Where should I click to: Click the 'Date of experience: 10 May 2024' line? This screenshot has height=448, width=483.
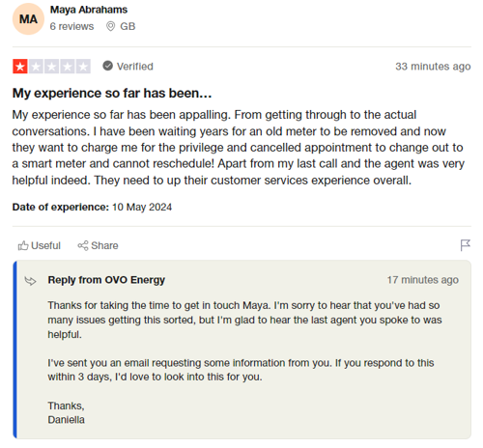[92, 207]
